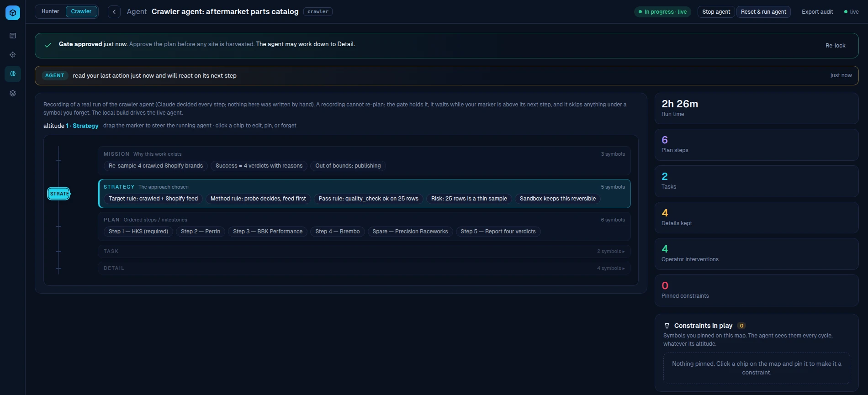Stop the running agent
Image resolution: width=868 pixels, height=395 pixels.
716,12
